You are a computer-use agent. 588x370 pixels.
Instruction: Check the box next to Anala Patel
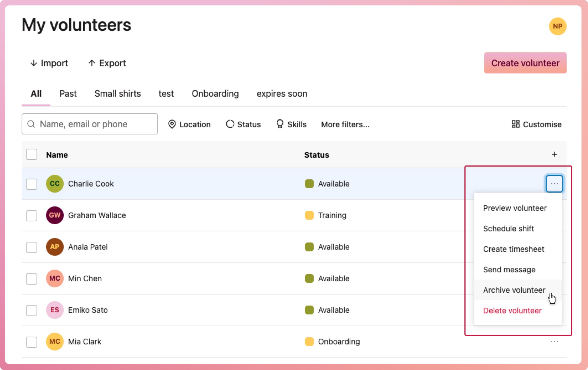coord(31,247)
